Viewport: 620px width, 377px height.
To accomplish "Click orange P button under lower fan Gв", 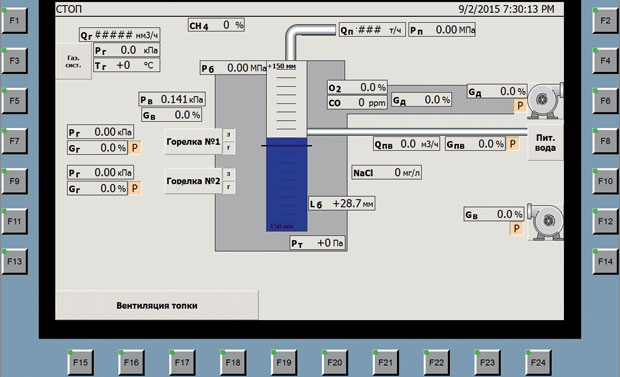I will coord(516,228).
